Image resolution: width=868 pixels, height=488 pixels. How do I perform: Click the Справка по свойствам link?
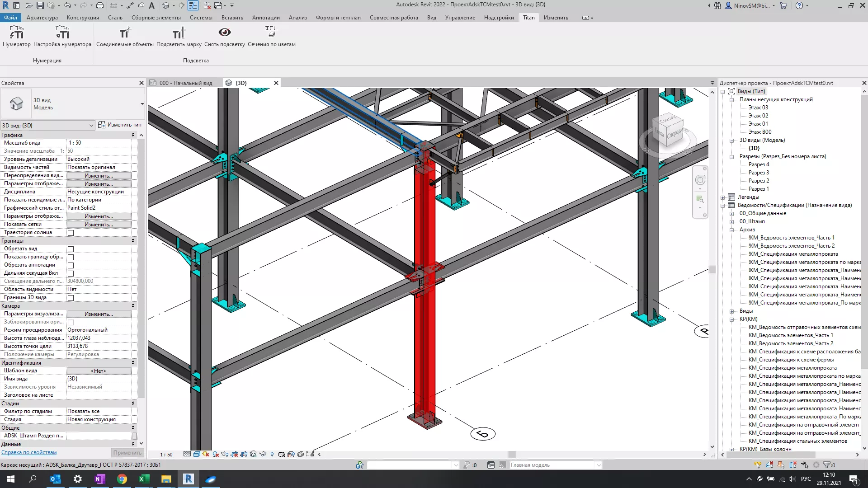28,452
